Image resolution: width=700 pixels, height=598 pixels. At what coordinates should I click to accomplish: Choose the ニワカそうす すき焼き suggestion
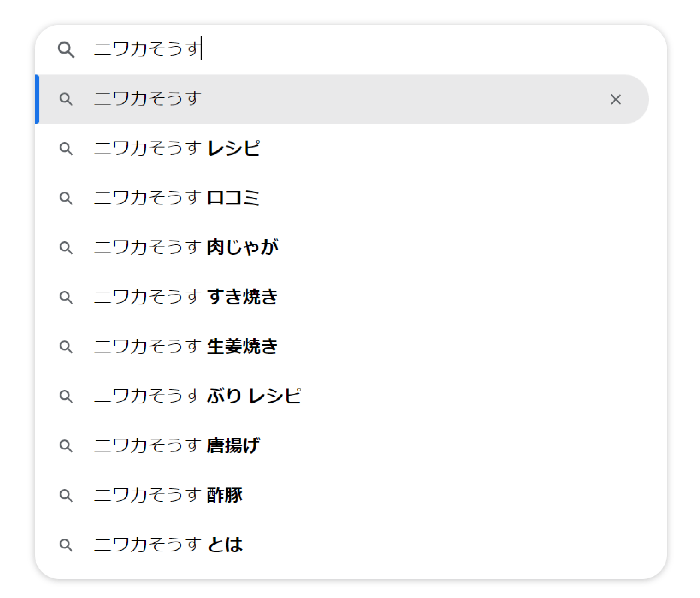click(x=186, y=297)
